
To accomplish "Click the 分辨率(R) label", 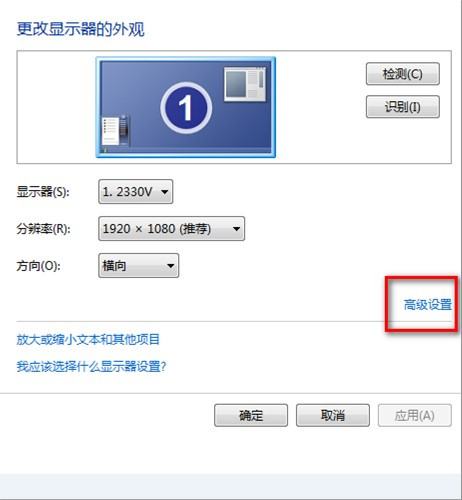I will [43, 229].
